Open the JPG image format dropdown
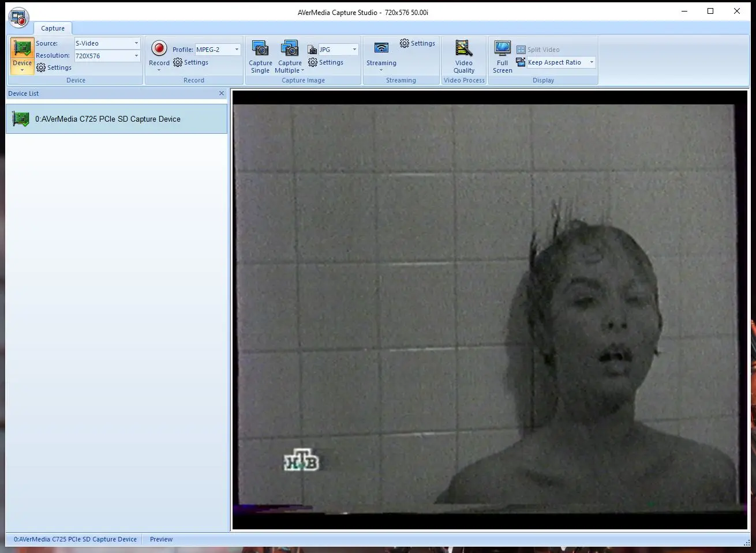 coord(338,50)
